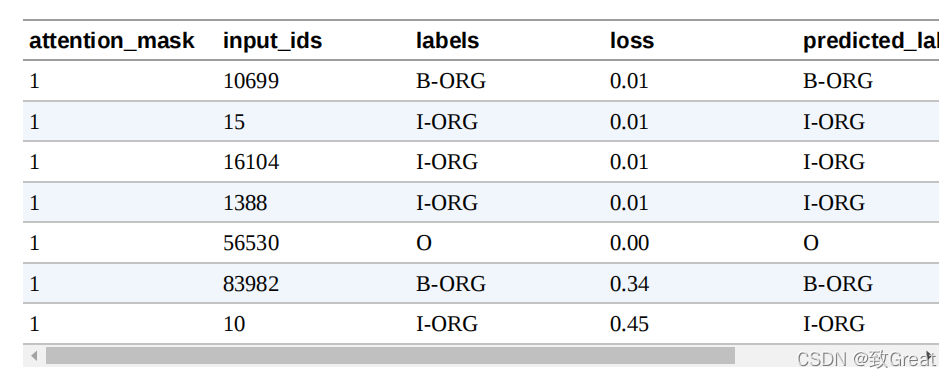The height and width of the screenshot is (378, 952).
Task: Click the scrollbar right arrow
Action: click(930, 356)
